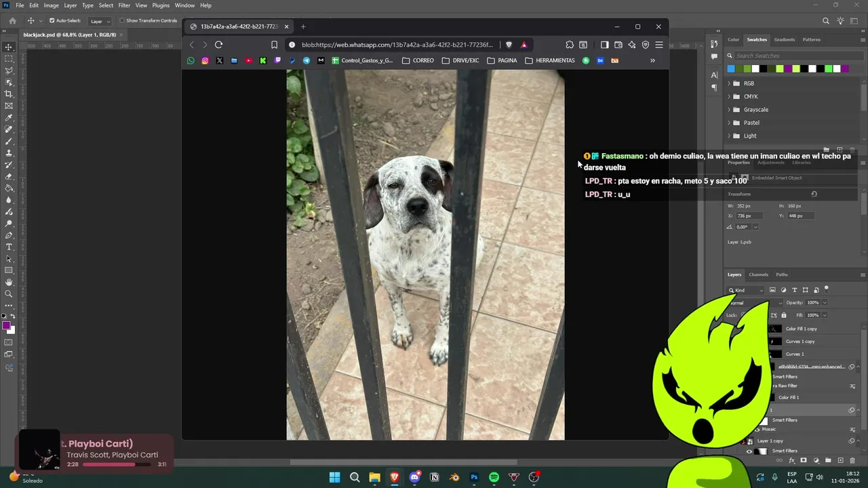Expand the Pastel swatch group
This screenshot has width=868, height=488.
tap(729, 123)
